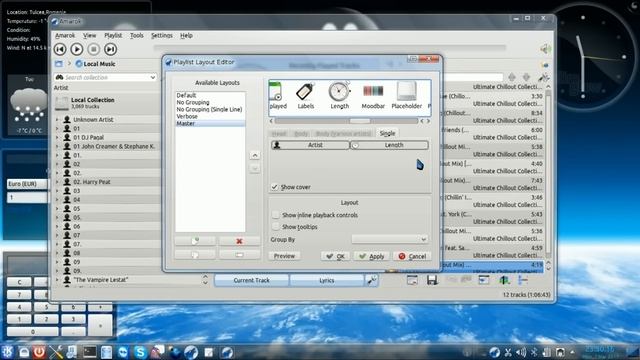Open the Amarok menu
640x360 pixels.
[x=65, y=36]
